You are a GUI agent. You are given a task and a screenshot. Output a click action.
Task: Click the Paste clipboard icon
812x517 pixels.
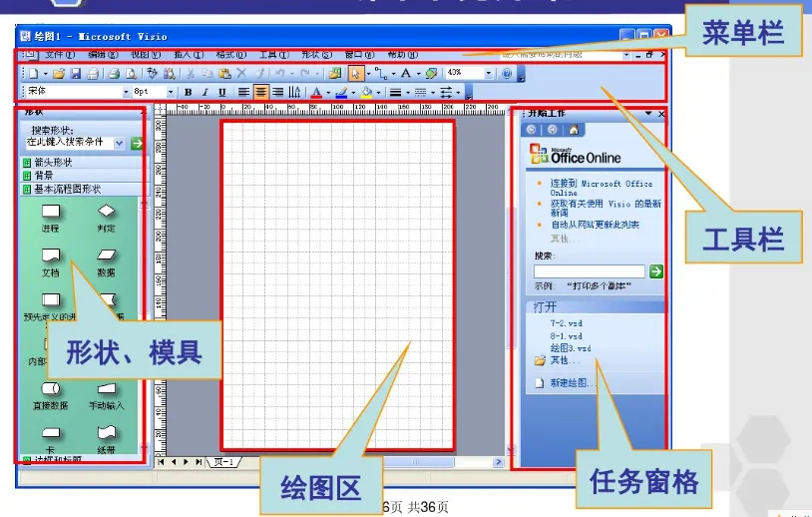coord(224,74)
